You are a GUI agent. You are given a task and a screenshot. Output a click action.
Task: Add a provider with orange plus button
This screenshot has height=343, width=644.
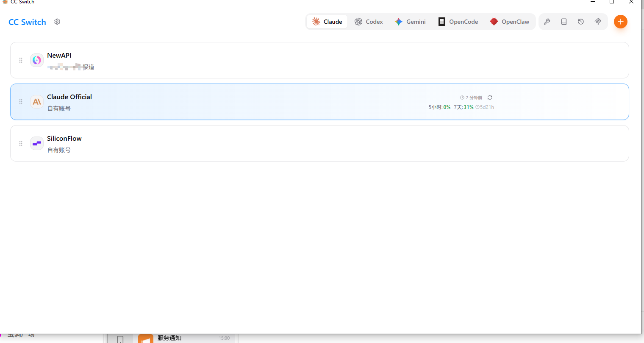(x=621, y=22)
